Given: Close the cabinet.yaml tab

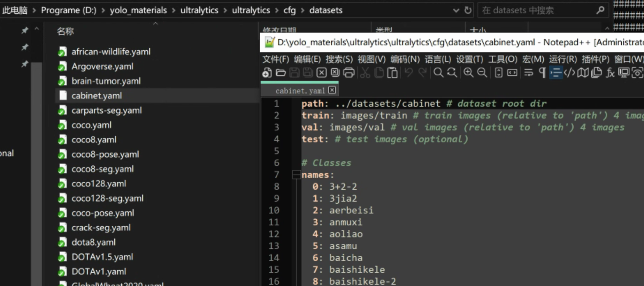Looking at the screenshot, I should (332, 90).
